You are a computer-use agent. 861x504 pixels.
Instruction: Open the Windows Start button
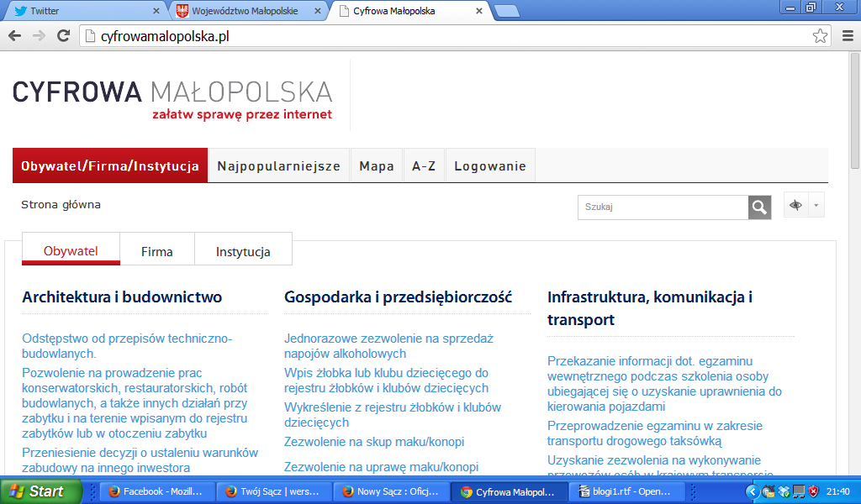click(41, 491)
